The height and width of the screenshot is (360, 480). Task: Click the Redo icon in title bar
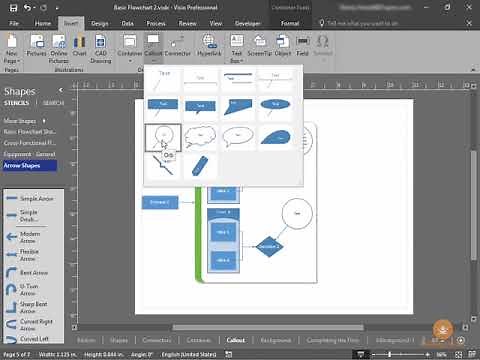43,8
